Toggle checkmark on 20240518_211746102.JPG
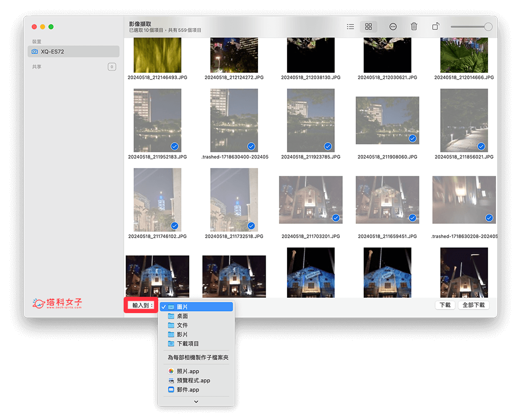 (175, 226)
